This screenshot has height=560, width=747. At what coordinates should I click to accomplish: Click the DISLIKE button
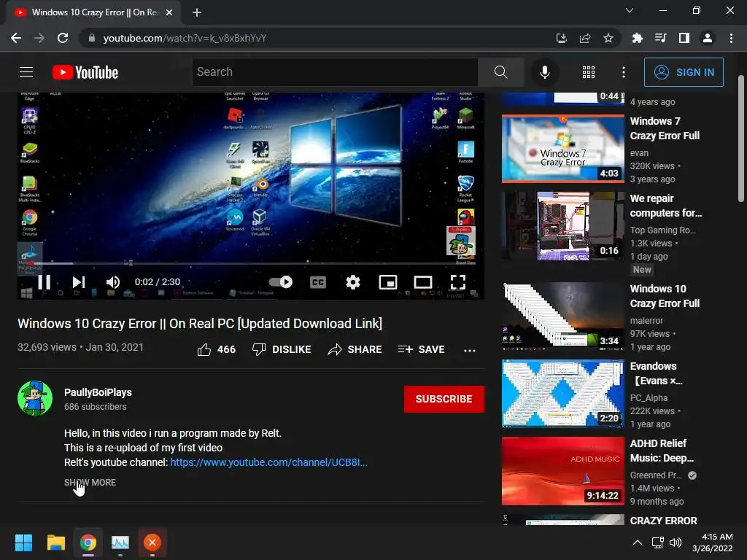tap(282, 349)
